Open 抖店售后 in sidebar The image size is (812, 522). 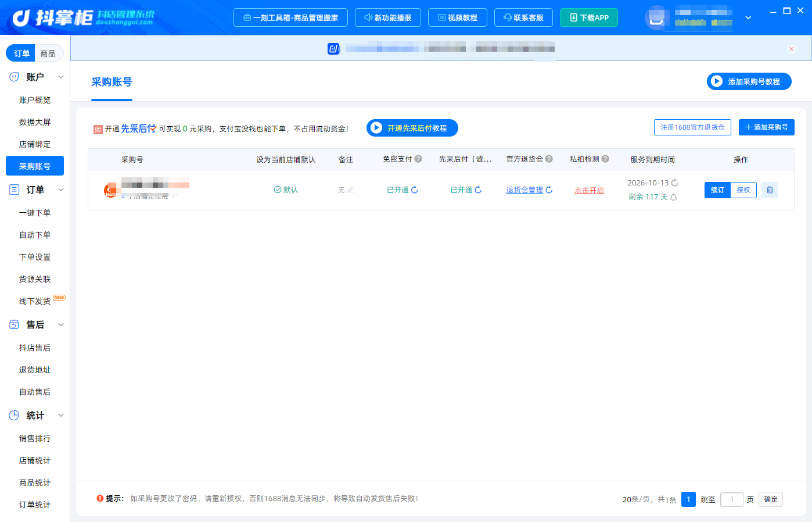[x=35, y=348]
